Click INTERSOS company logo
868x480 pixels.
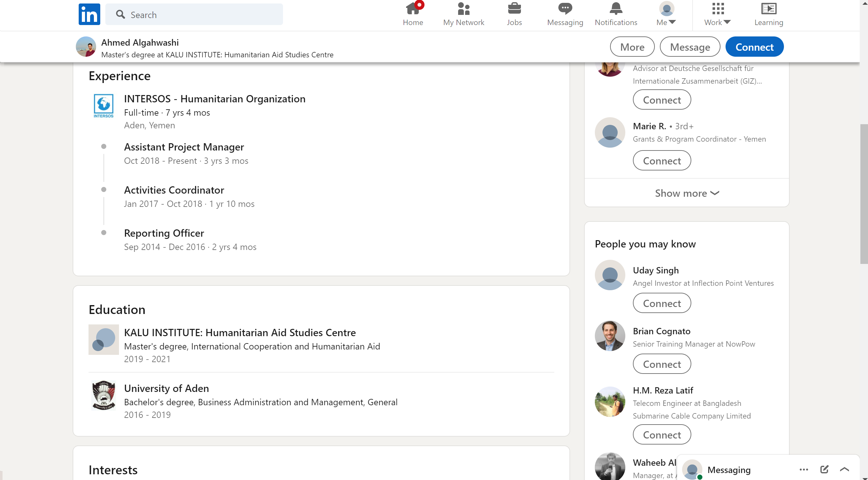[x=103, y=106]
